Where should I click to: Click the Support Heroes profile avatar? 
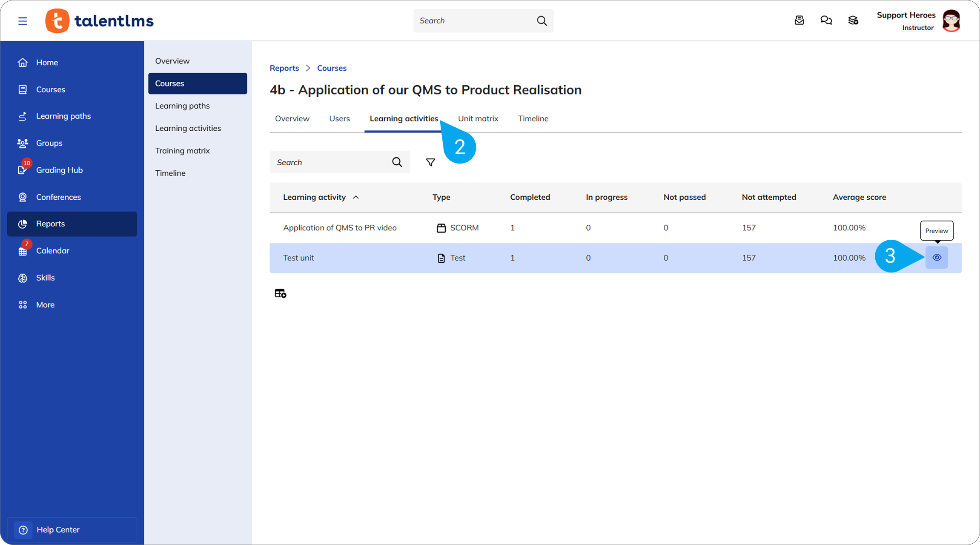coord(951,21)
